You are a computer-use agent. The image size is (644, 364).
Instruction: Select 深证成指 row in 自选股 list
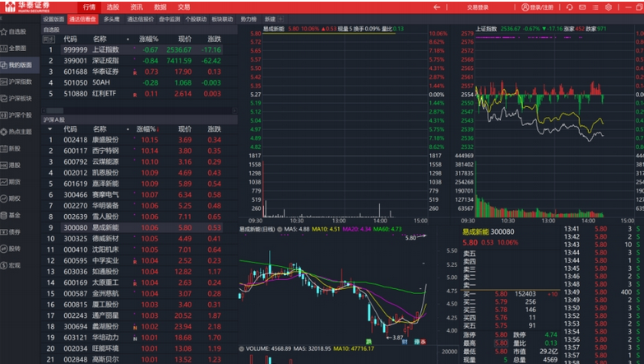pyautogui.click(x=140, y=61)
